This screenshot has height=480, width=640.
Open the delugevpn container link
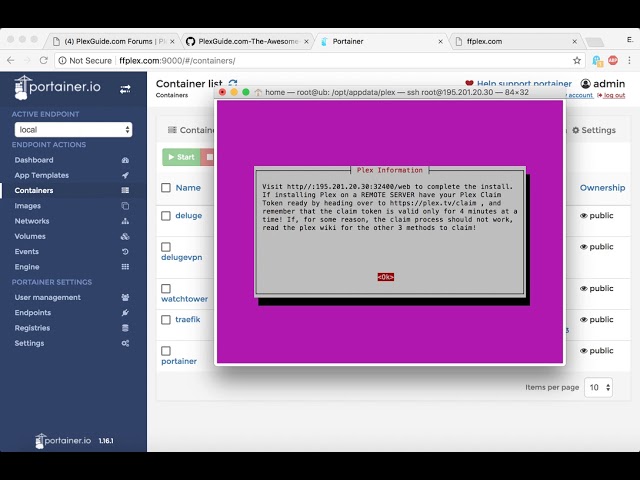pos(182,258)
